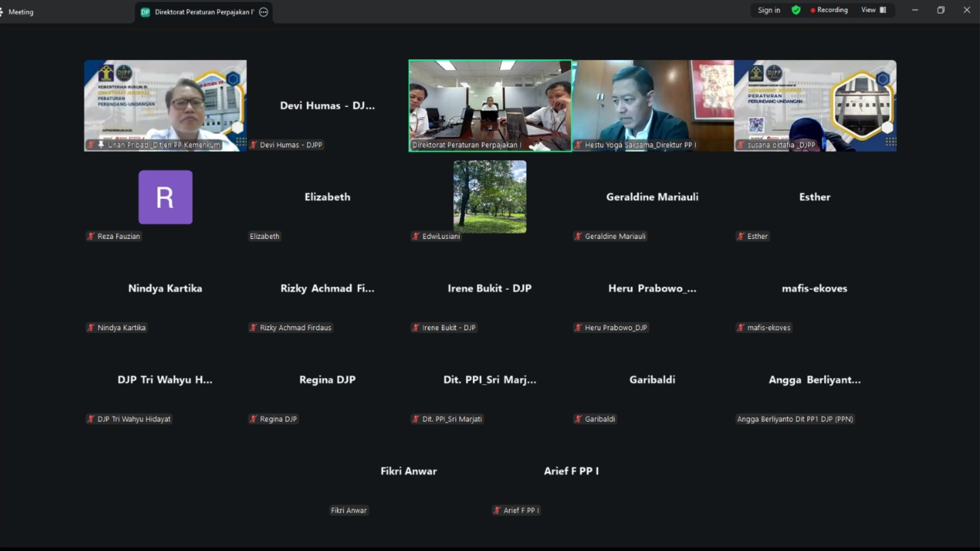Switch to the Direktorat Peraturan Perpajakan tab
This screenshot has height=551, width=980.
[x=204, y=12]
